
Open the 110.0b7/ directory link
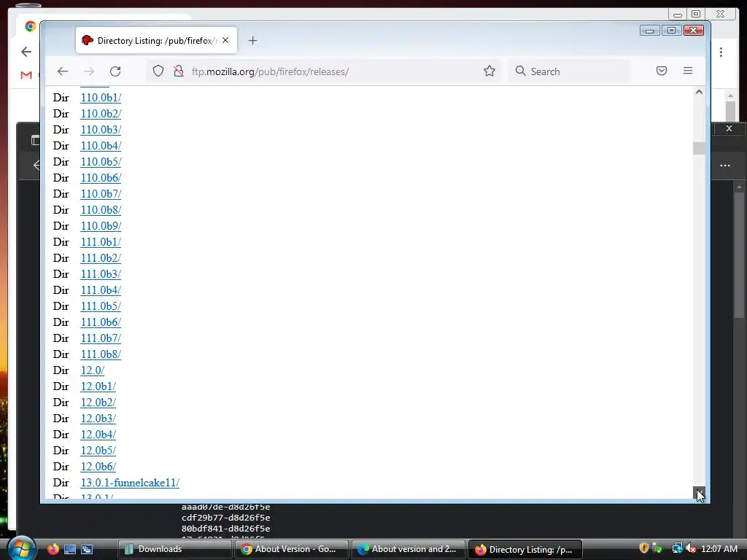pos(101,194)
